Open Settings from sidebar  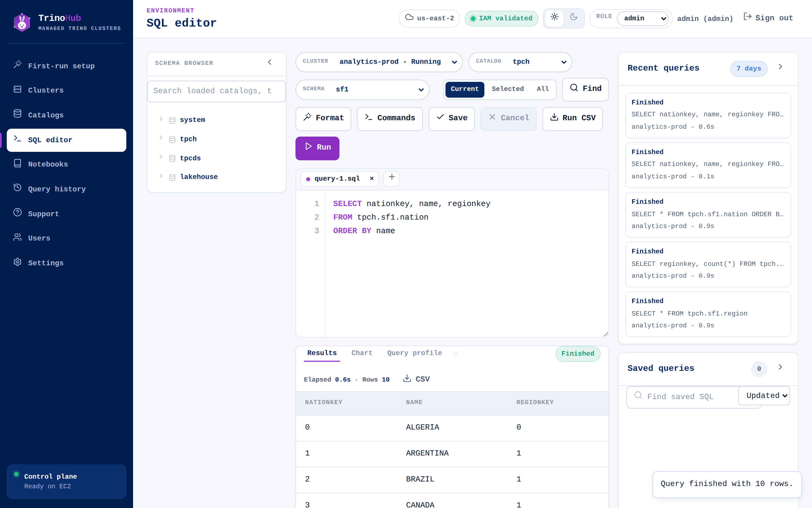67,263
